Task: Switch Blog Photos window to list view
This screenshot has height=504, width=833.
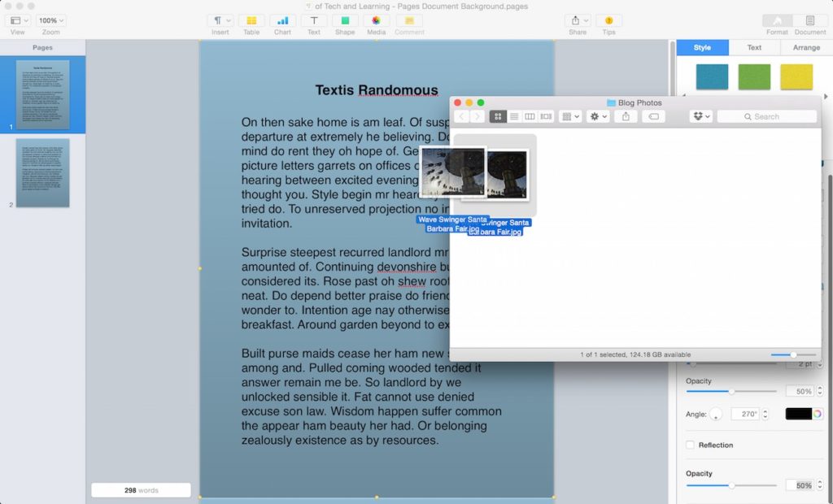Action: point(514,116)
